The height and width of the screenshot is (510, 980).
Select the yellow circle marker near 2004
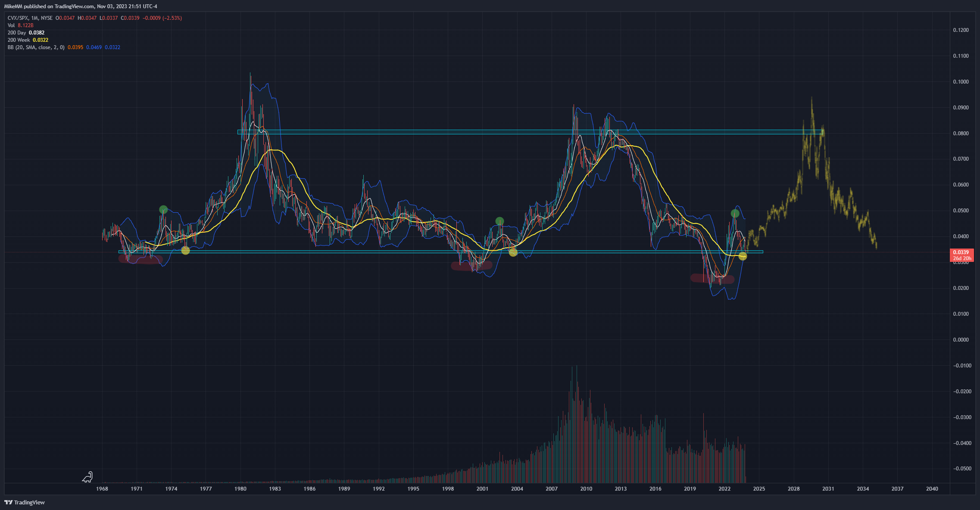[x=513, y=252]
